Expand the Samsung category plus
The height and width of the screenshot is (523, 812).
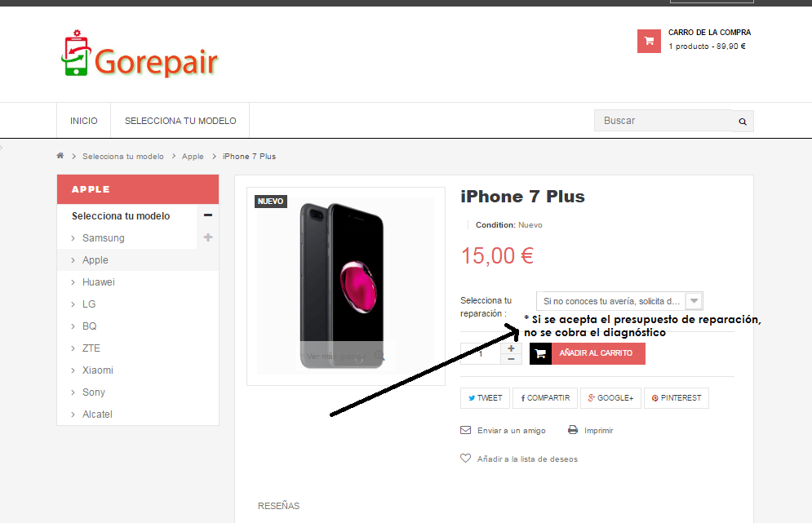(208, 237)
